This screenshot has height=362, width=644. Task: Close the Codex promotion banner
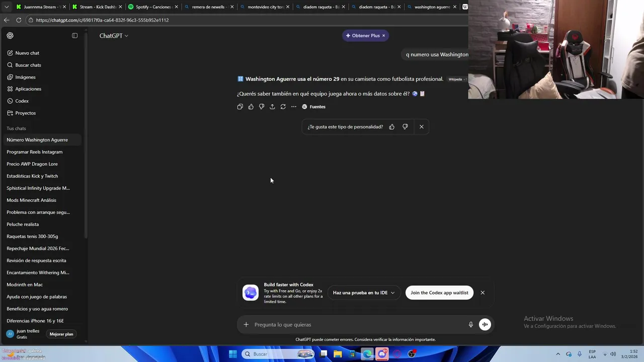point(482,293)
